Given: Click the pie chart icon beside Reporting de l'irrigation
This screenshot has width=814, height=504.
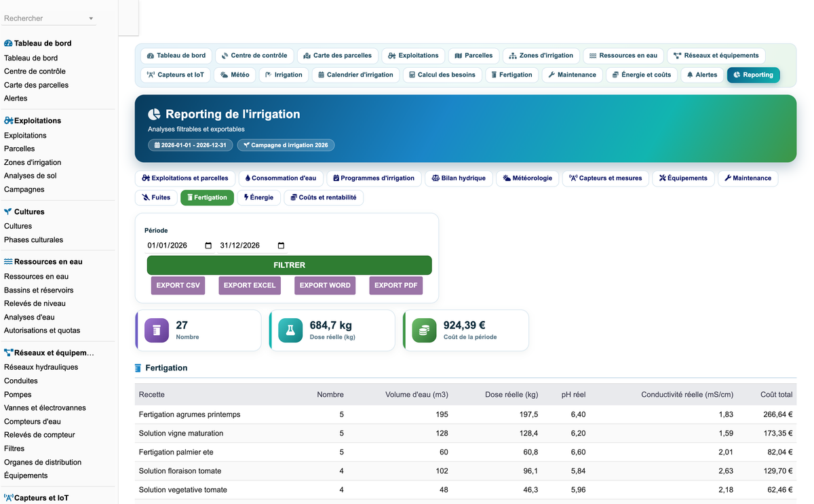Looking at the screenshot, I should pos(154,114).
